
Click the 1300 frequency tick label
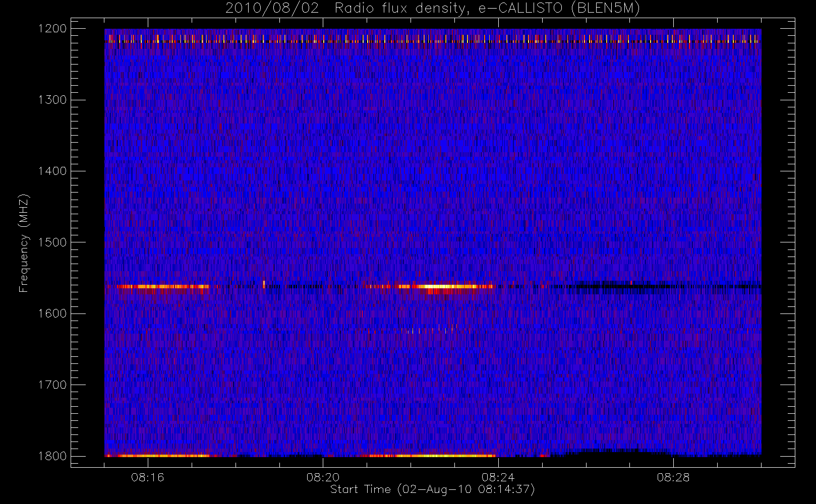click(52, 100)
